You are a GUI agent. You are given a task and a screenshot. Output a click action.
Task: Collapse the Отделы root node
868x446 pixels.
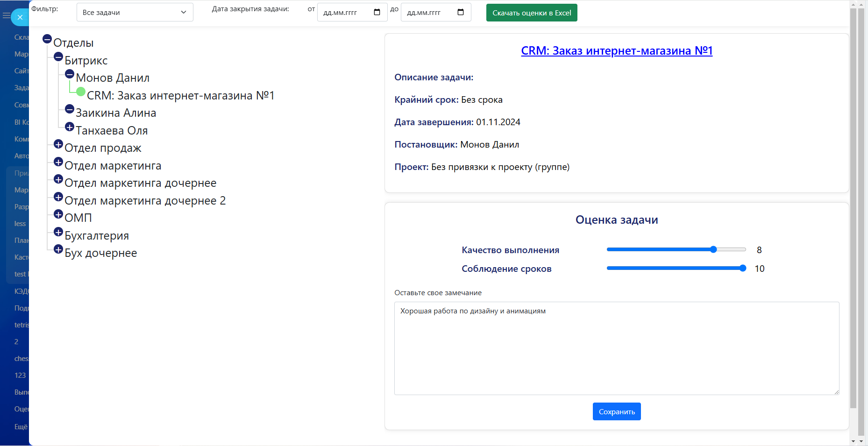tap(47, 39)
